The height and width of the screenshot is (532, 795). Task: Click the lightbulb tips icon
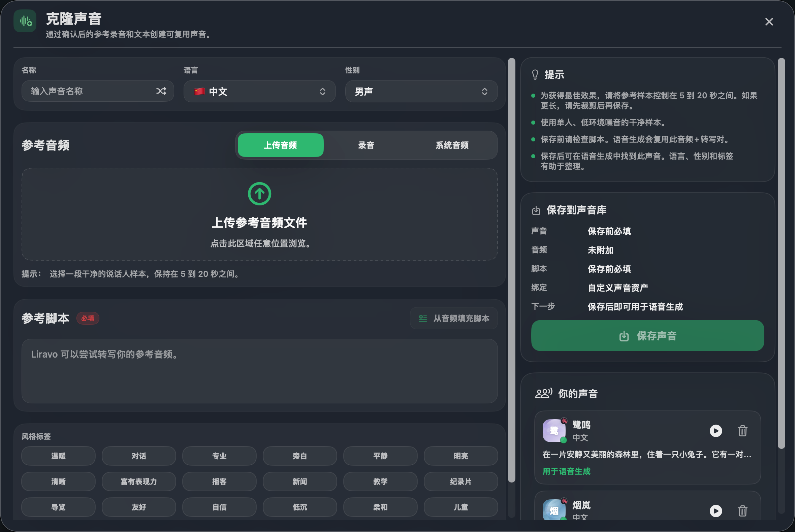[535, 75]
